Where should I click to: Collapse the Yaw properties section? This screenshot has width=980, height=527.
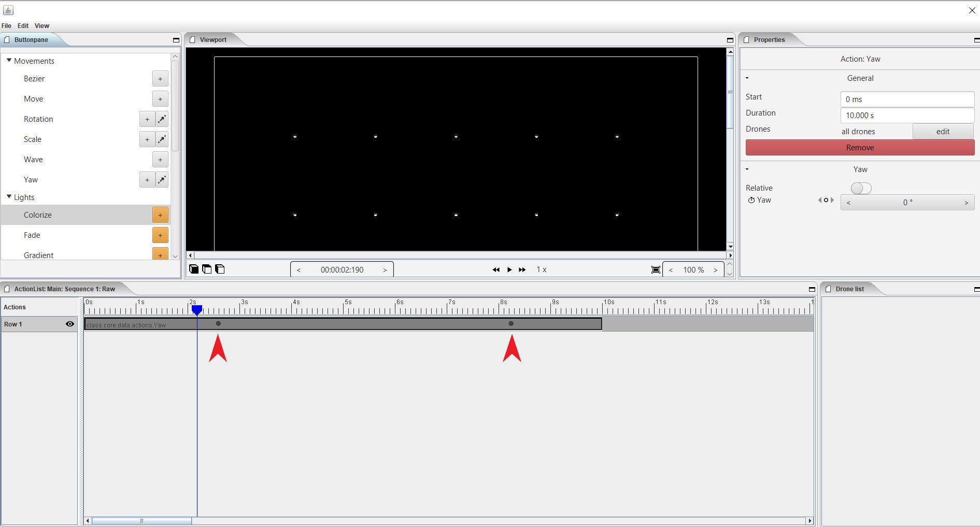tap(747, 169)
